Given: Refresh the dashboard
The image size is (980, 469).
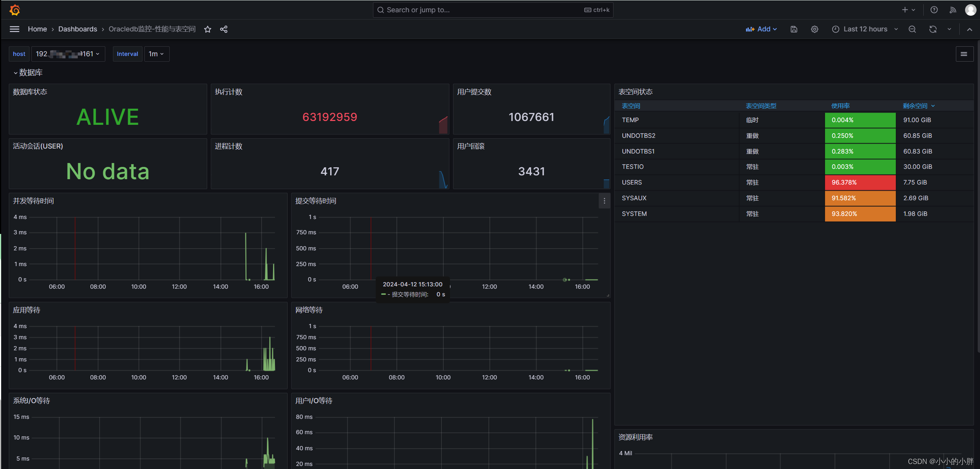Looking at the screenshot, I should point(933,29).
